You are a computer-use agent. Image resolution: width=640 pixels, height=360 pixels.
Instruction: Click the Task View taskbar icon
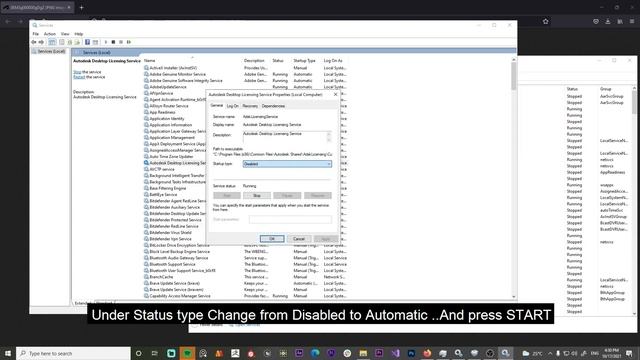tap(155, 353)
